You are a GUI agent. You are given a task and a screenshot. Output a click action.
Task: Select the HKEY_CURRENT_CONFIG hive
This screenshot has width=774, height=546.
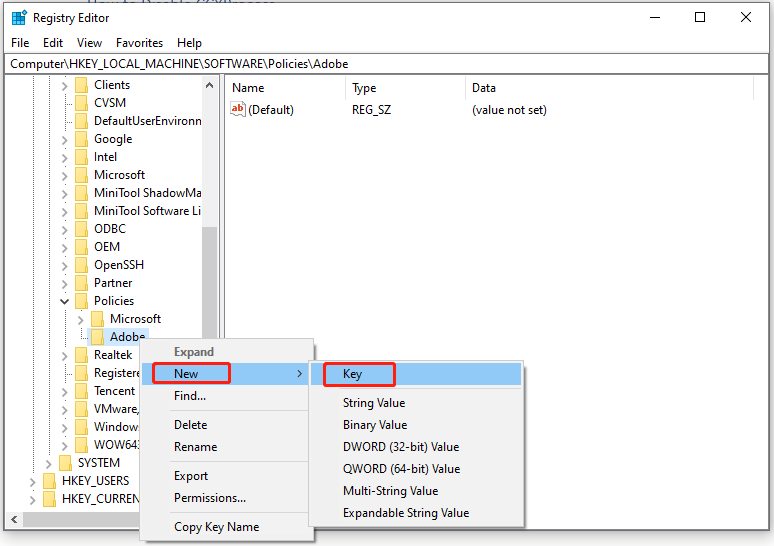[101, 499]
